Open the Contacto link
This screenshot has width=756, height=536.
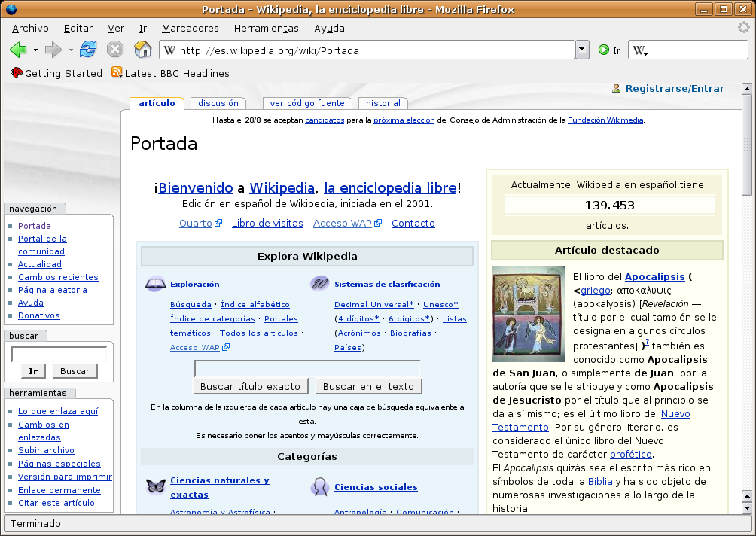pos(413,223)
